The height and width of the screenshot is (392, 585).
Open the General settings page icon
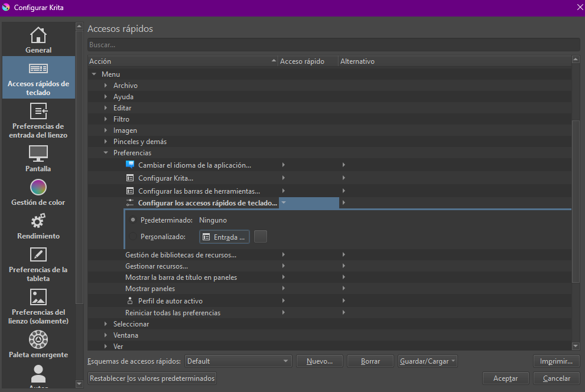coord(38,35)
